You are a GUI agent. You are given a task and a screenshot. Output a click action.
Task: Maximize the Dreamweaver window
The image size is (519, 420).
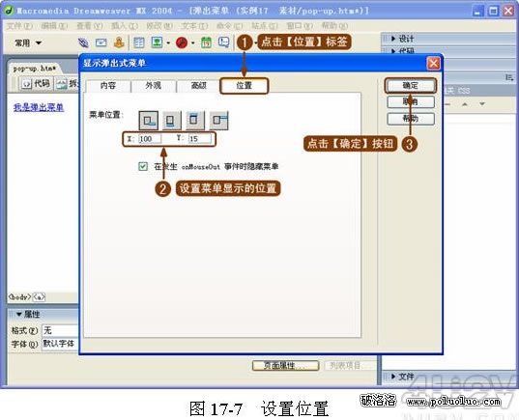(x=493, y=11)
